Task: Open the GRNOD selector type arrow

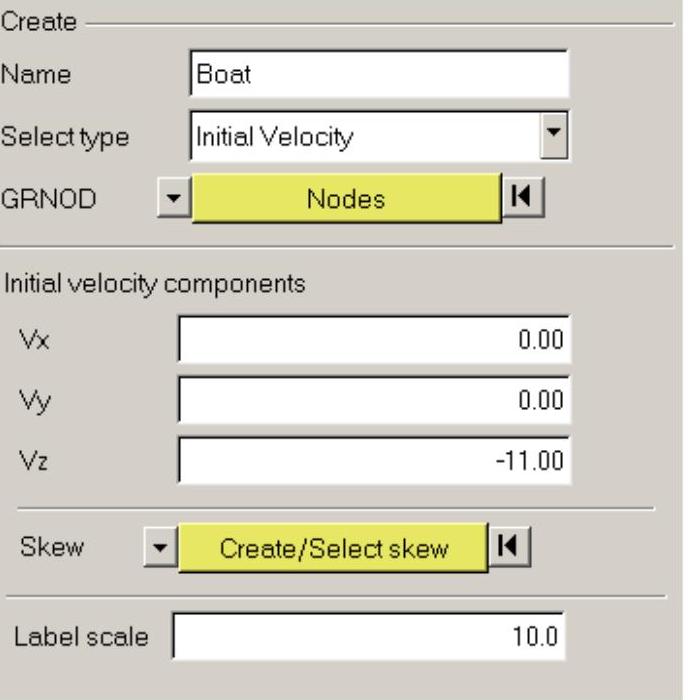Action: (174, 198)
